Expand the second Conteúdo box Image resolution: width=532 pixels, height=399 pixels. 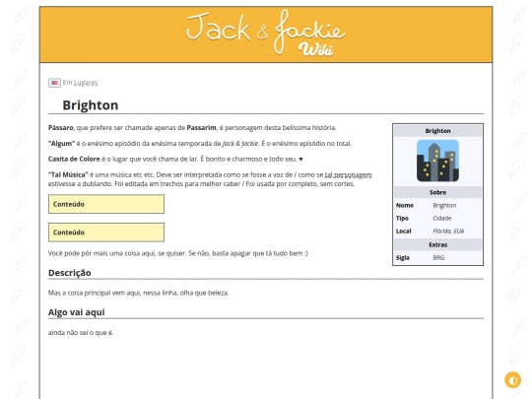pos(106,233)
